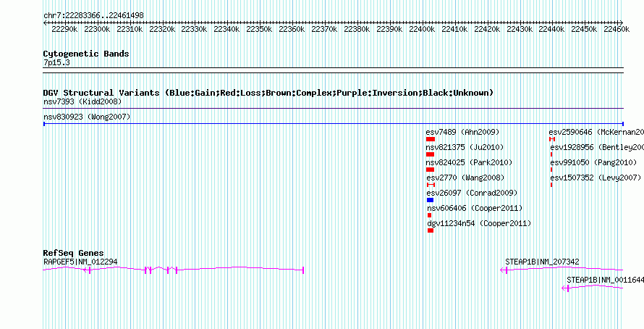
Task: Click the Cytogenetic Bands track title
Action: pos(86,54)
